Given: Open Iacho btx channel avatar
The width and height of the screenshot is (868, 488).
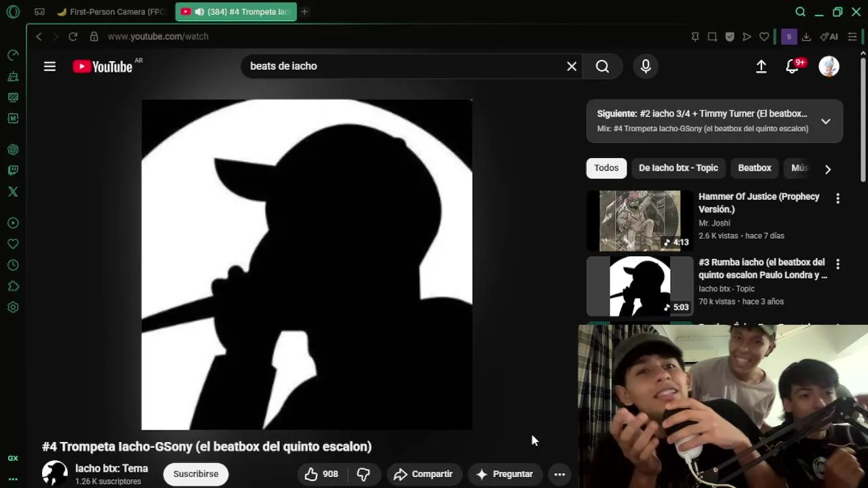Looking at the screenshot, I should (x=55, y=474).
